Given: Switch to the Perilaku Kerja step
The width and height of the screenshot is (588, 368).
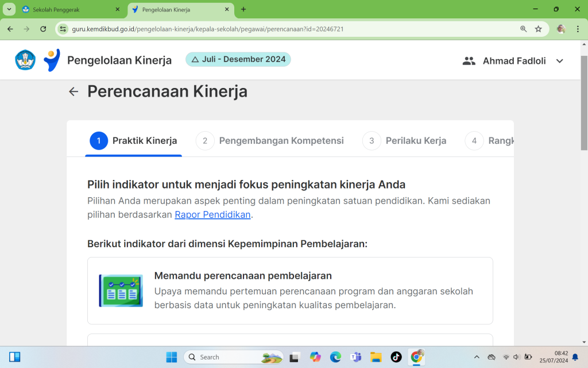Looking at the screenshot, I should [404, 141].
